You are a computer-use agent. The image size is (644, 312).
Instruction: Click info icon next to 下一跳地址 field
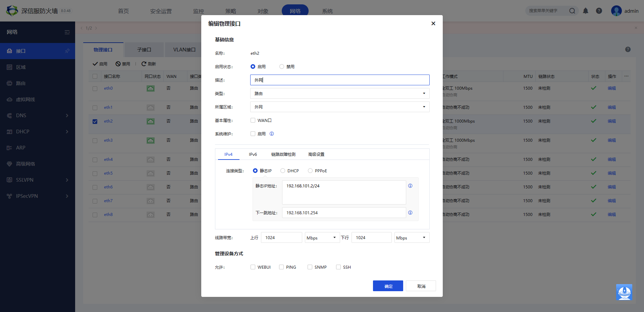point(410,213)
